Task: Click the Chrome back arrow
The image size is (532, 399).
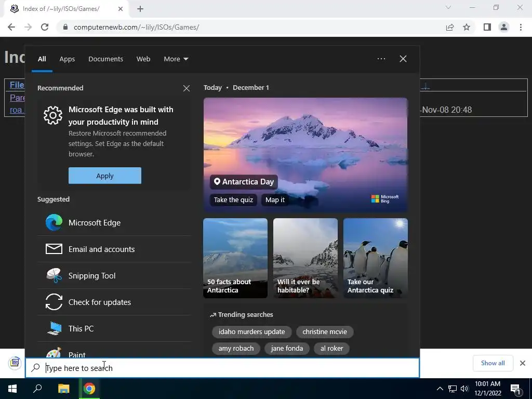Action: (11, 27)
